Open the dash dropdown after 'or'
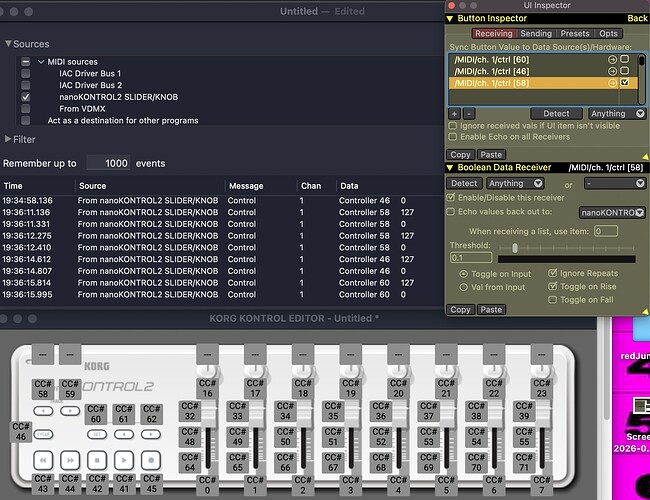Viewport: 650px width, 500px height. (x=615, y=183)
